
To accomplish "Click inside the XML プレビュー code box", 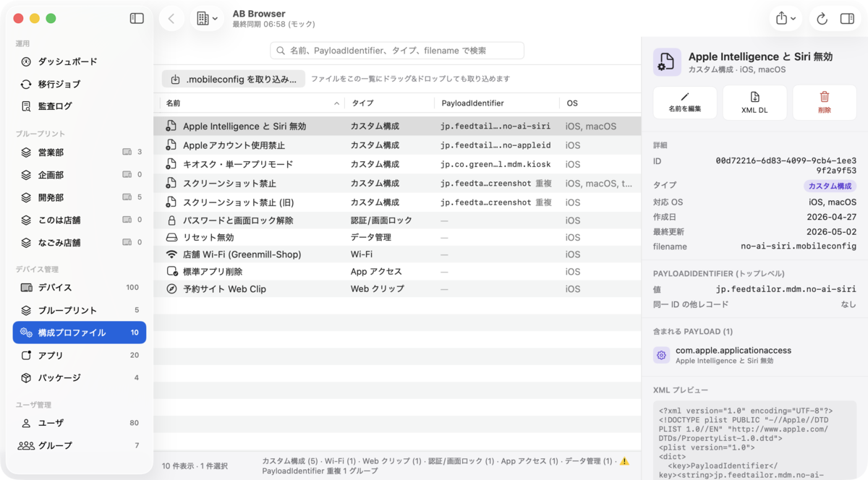I will coord(754,440).
